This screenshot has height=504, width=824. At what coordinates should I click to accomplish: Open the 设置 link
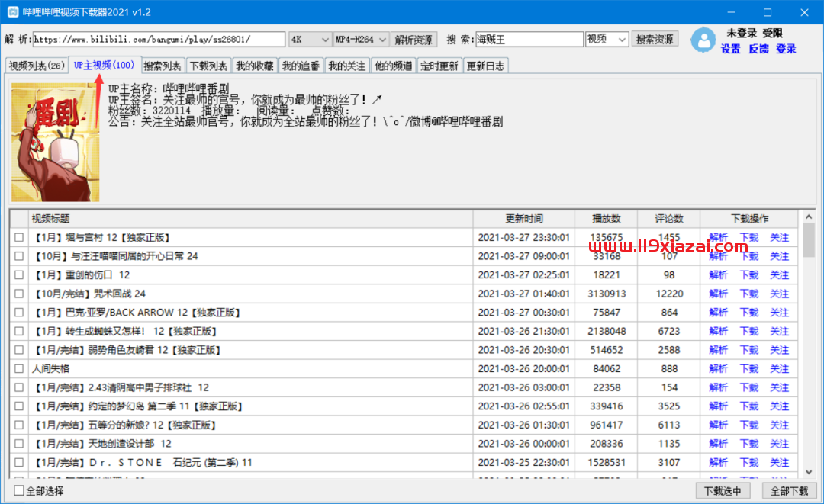pyautogui.click(x=730, y=49)
